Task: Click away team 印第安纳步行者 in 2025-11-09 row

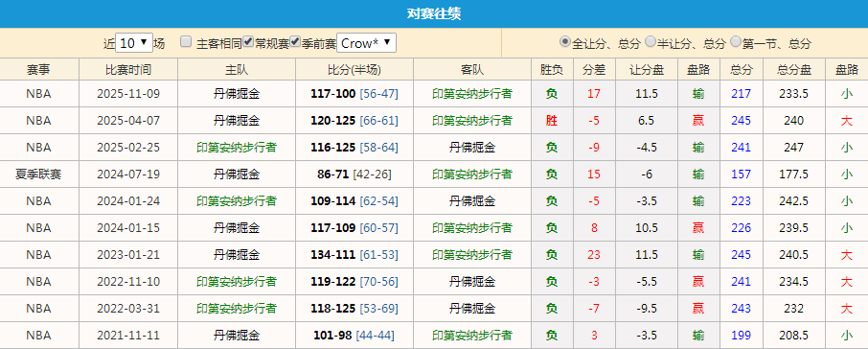Action: 472,94
